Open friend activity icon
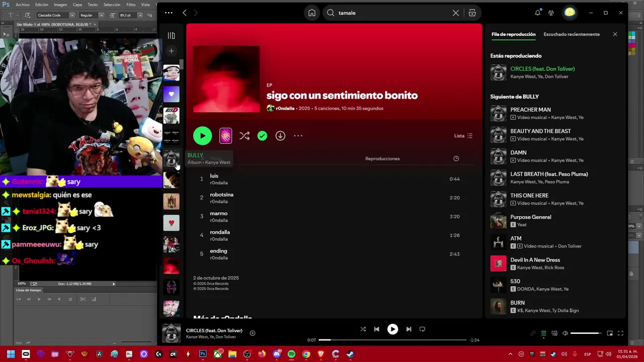The image size is (644, 362). point(551,13)
